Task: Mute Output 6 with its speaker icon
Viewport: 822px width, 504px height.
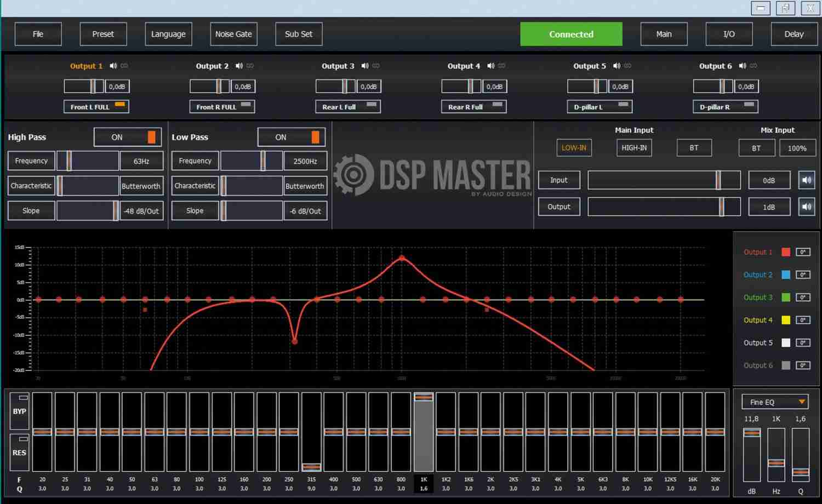Action: [x=743, y=66]
